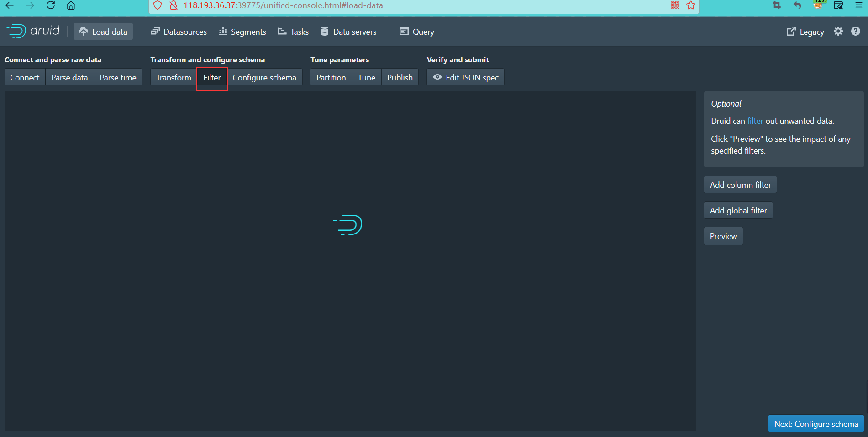Click the Druid logo in the header
Screen dimensions: 868x437
[33, 31]
